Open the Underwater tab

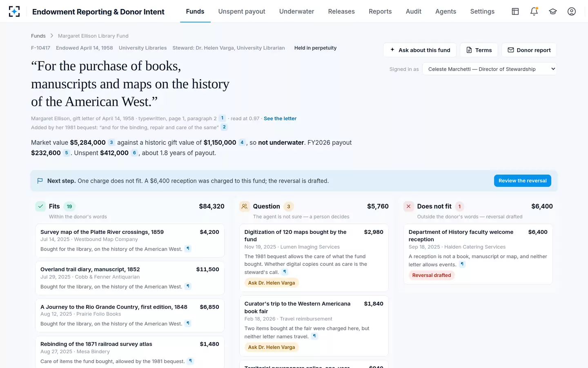[296, 11]
